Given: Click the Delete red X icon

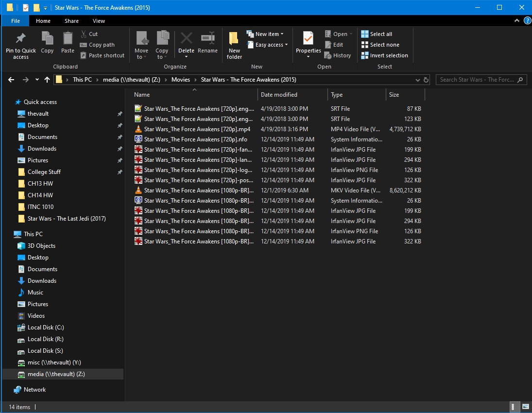Looking at the screenshot, I should [186, 39].
